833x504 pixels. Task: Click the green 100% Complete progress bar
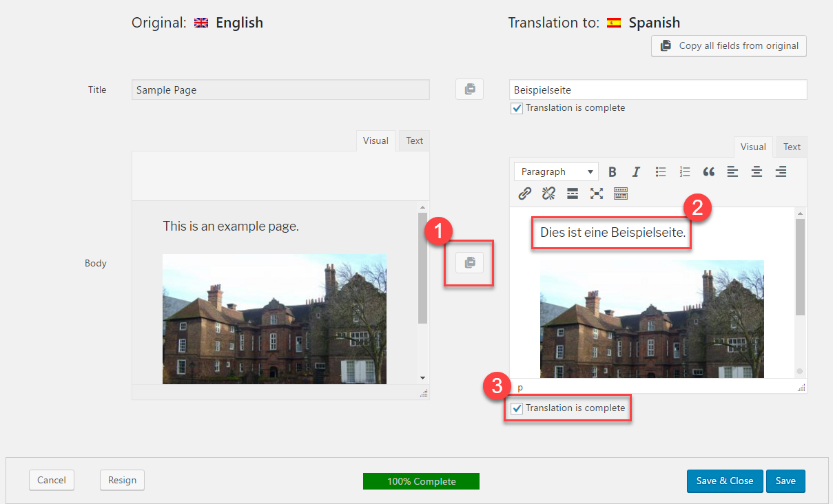pos(421,481)
